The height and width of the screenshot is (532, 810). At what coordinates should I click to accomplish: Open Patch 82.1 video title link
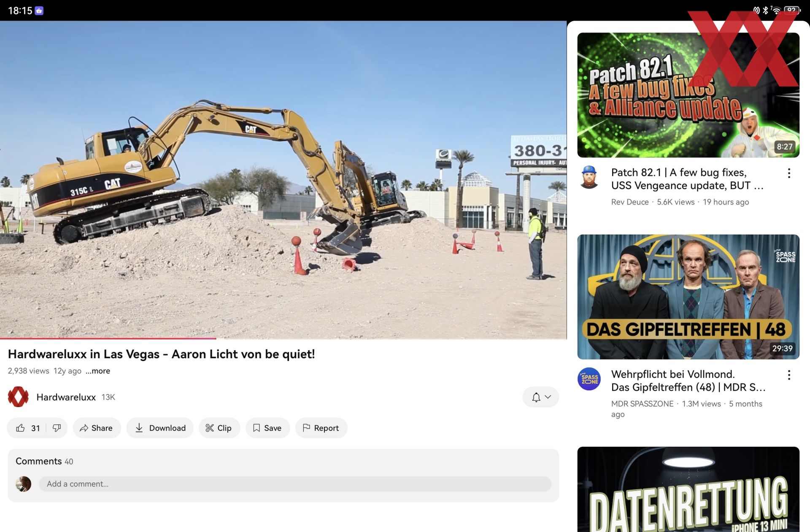686,179
